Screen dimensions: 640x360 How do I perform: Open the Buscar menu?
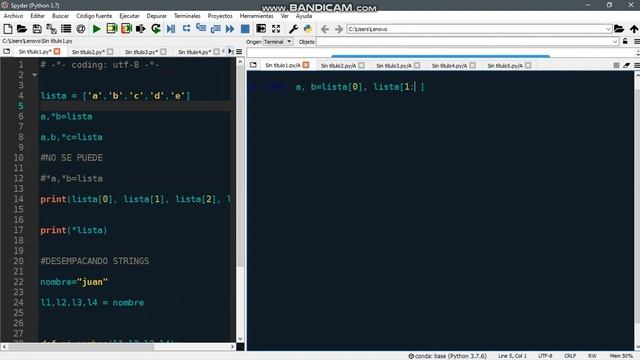tap(60, 16)
